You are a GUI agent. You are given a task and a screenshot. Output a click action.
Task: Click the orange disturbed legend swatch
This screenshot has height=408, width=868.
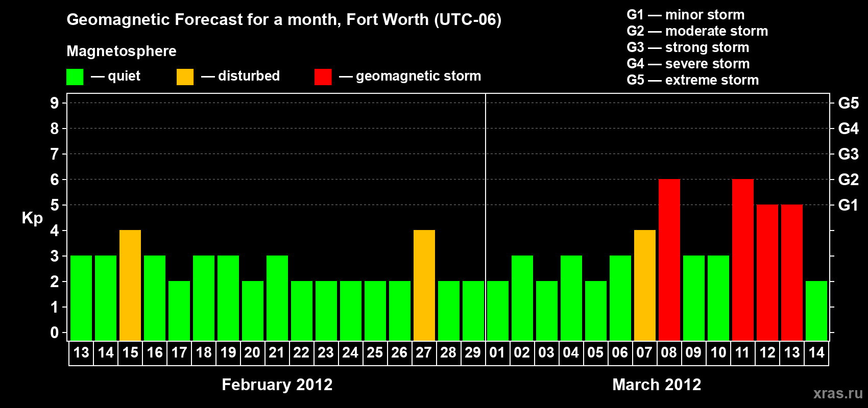coord(185,77)
